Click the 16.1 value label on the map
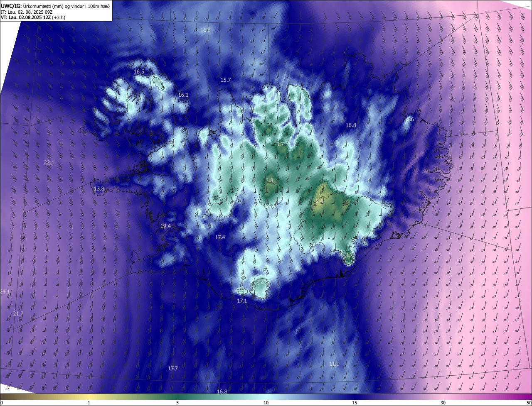The height and width of the screenshot is (406, 532). click(183, 95)
